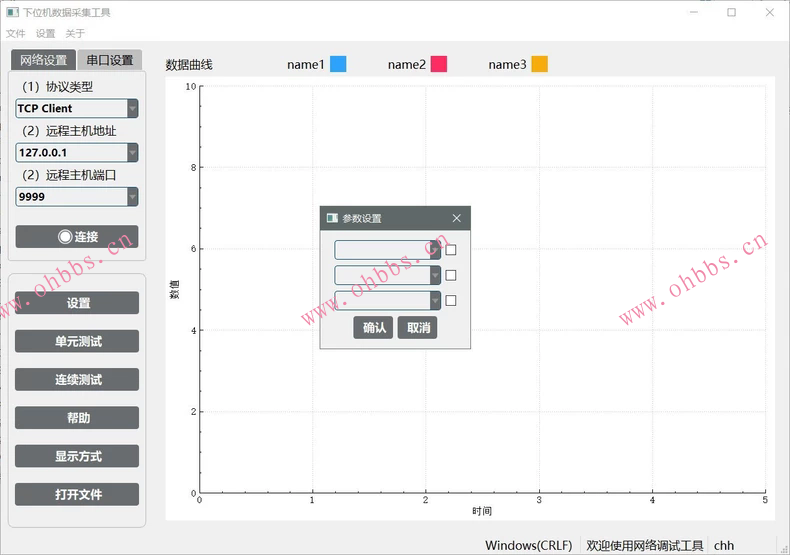Open the 关于 menu
This screenshot has height=555, width=790.
pos(75,33)
